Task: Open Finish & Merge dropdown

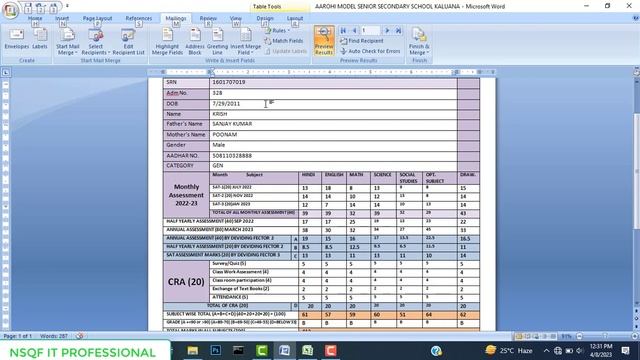Action: pos(419,42)
